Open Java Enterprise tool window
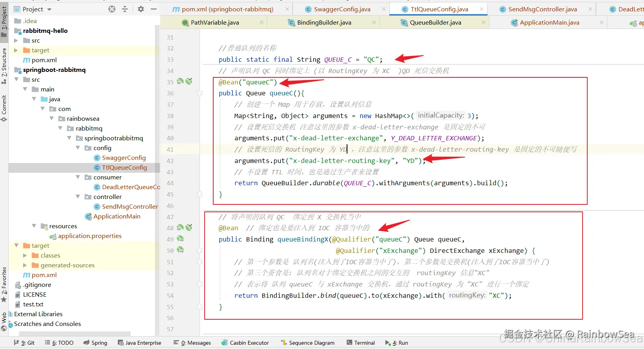Viewport: 644px width, 349px height. (139, 343)
